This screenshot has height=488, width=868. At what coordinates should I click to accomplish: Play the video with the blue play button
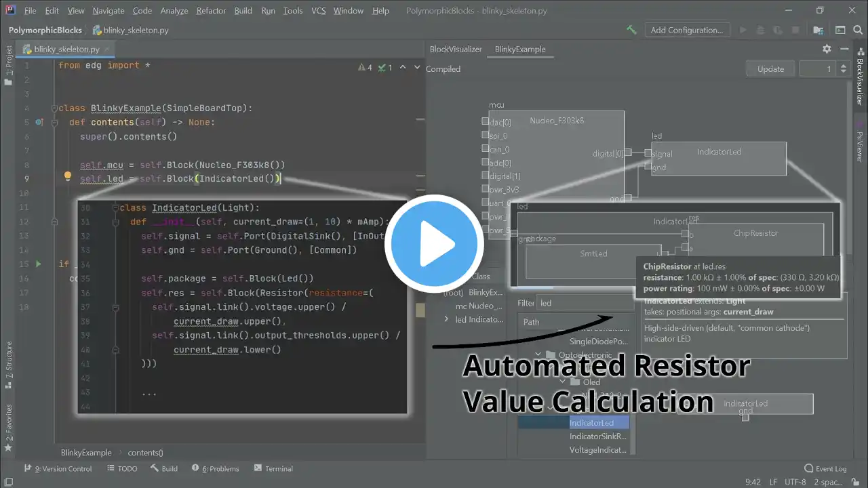point(434,244)
